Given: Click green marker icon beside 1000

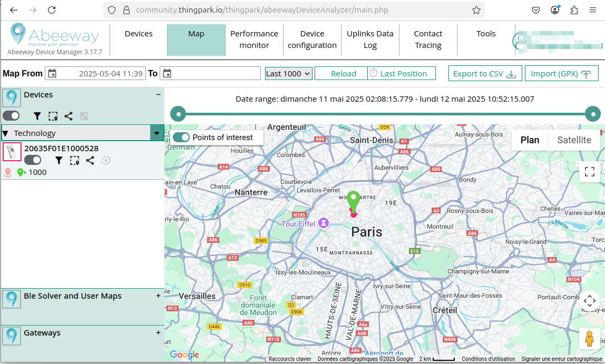Looking at the screenshot, I should 21,172.
